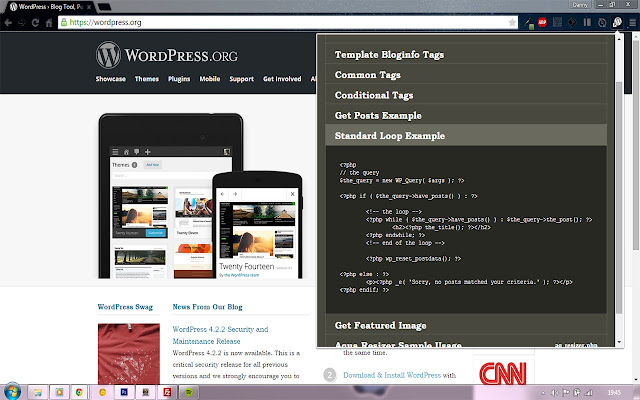
Task: Open Spotify from the taskbar
Action: click(189, 392)
